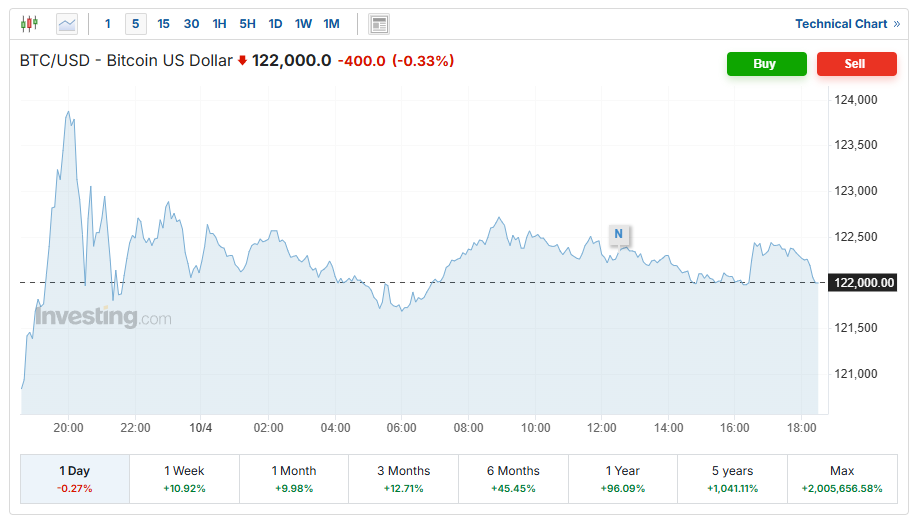
Task: Show the 1 Year range tab
Action: point(622,479)
